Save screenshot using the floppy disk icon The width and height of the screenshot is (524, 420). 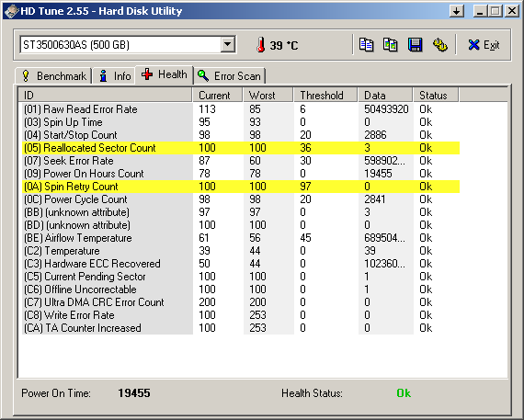[415, 45]
